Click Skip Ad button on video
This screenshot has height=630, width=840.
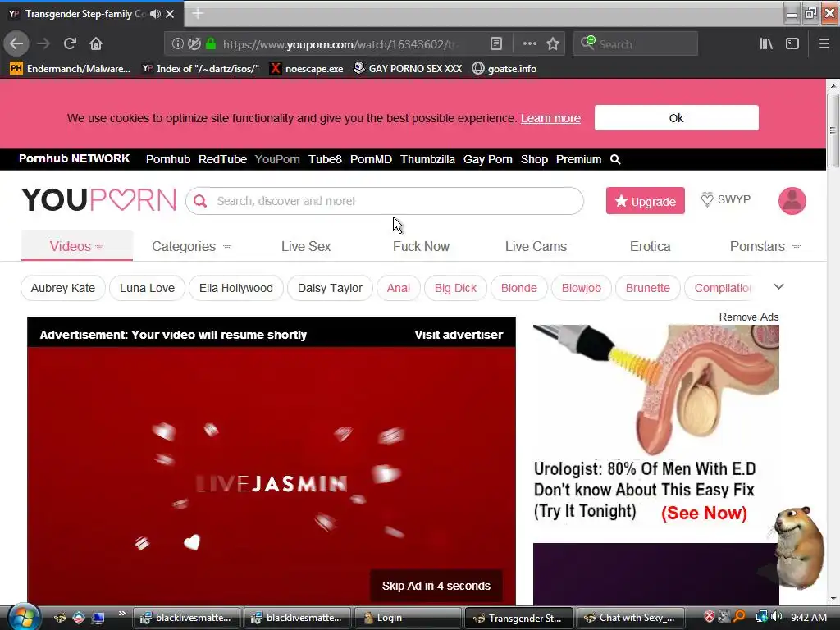(x=436, y=586)
